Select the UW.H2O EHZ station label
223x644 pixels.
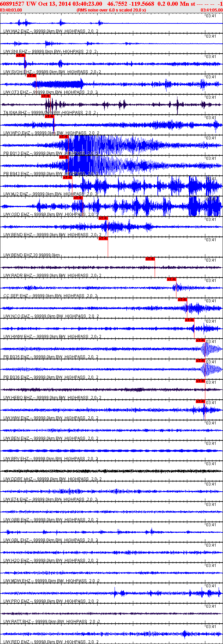tap(51, 561)
